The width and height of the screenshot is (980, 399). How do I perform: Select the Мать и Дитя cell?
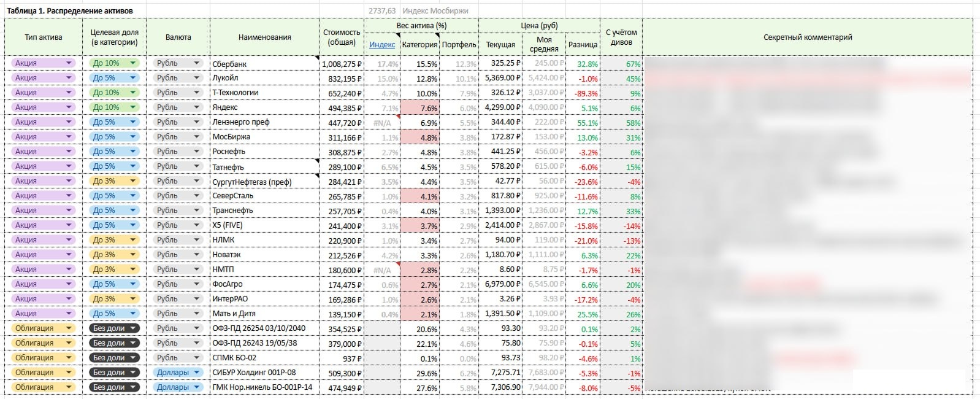point(265,314)
